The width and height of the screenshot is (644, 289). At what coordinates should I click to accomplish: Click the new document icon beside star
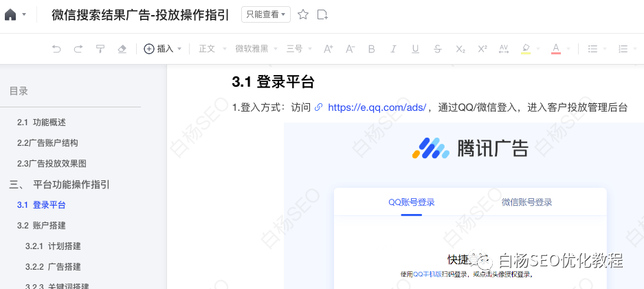click(x=323, y=15)
